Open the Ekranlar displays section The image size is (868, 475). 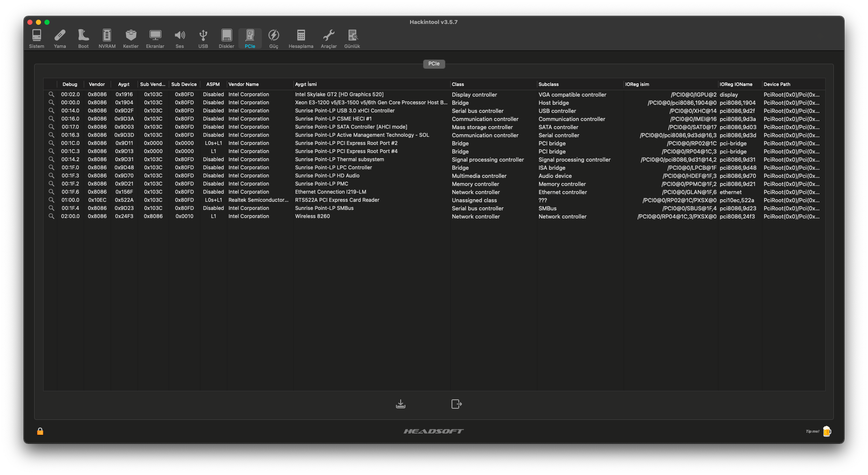coord(155,38)
